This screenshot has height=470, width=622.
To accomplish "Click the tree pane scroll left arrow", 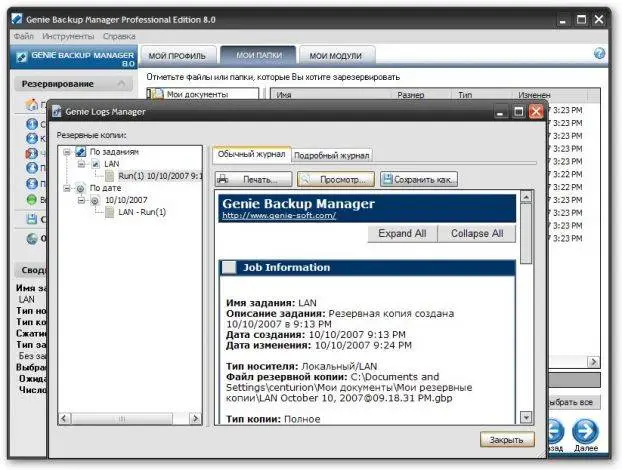I will pyautogui.click(x=65, y=418).
